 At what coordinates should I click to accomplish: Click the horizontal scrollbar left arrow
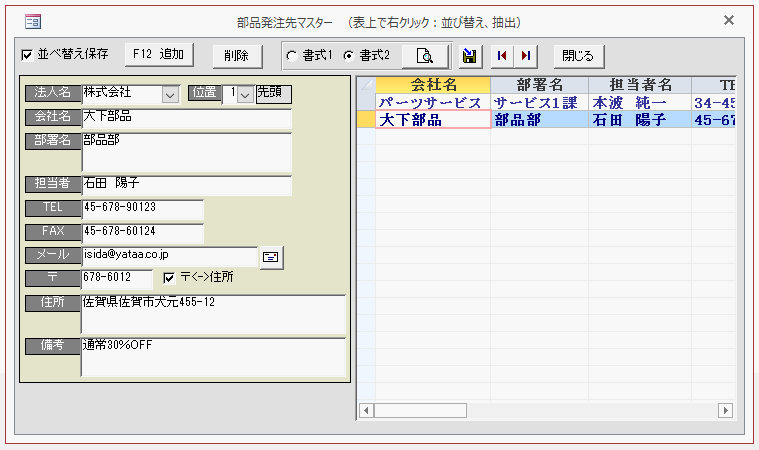[x=366, y=411]
